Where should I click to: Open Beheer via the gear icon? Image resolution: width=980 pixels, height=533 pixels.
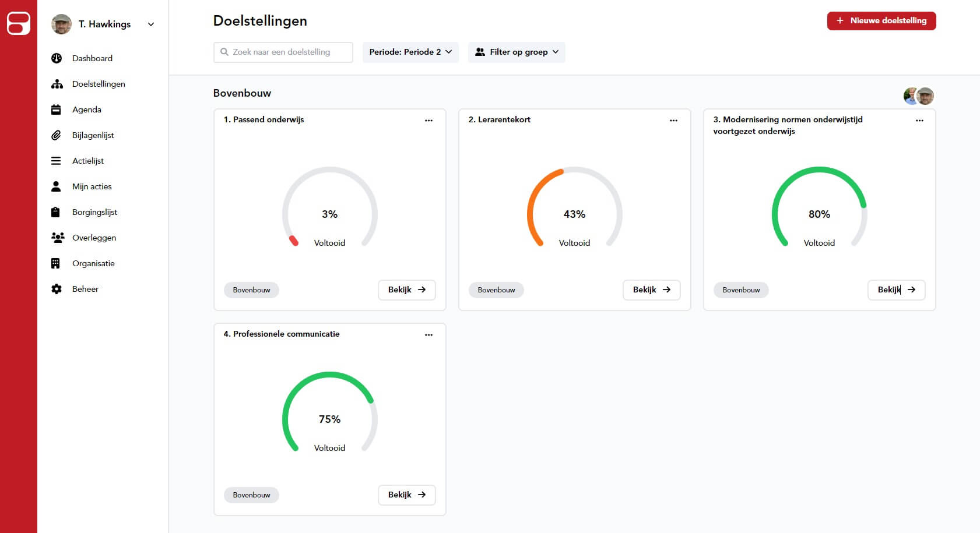57,289
